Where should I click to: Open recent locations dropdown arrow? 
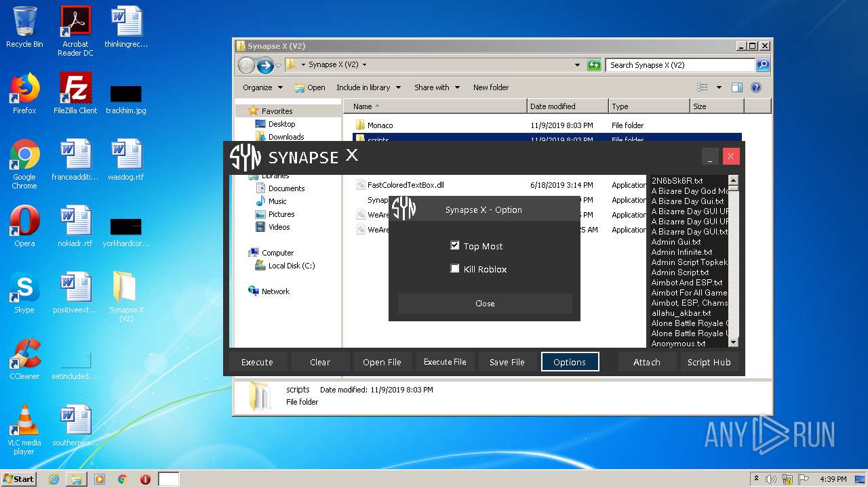coord(278,66)
